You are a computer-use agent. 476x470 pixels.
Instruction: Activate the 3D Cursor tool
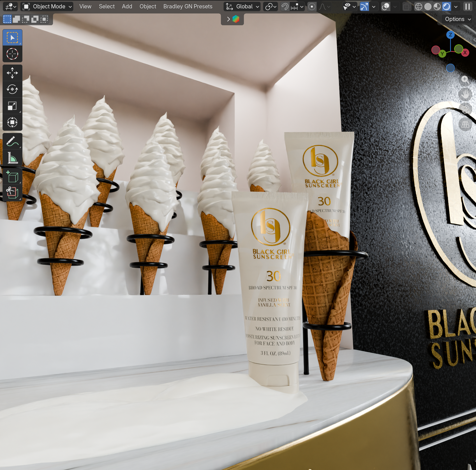12,54
